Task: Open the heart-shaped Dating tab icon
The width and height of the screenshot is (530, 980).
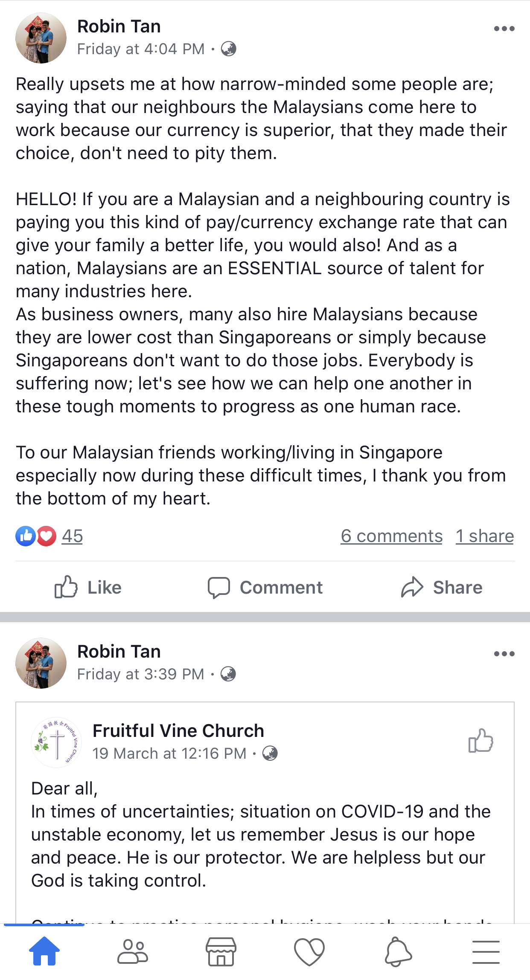Action: pos(309,951)
